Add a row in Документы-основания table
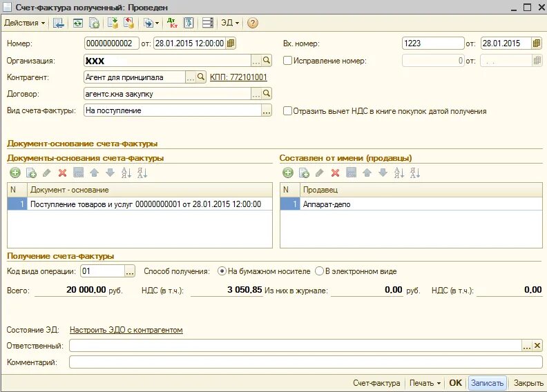Image resolution: width=547 pixels, height=392 pixels. click(x=15, y=173)
